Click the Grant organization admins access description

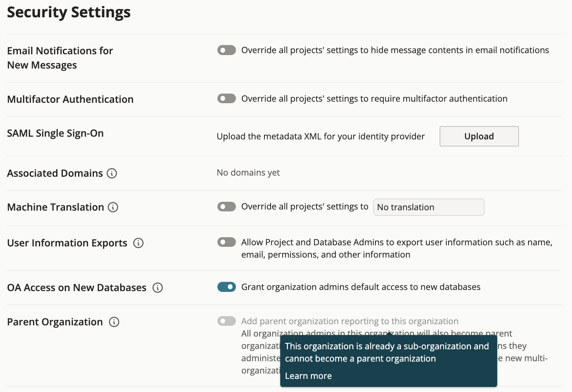pos(360,287)
